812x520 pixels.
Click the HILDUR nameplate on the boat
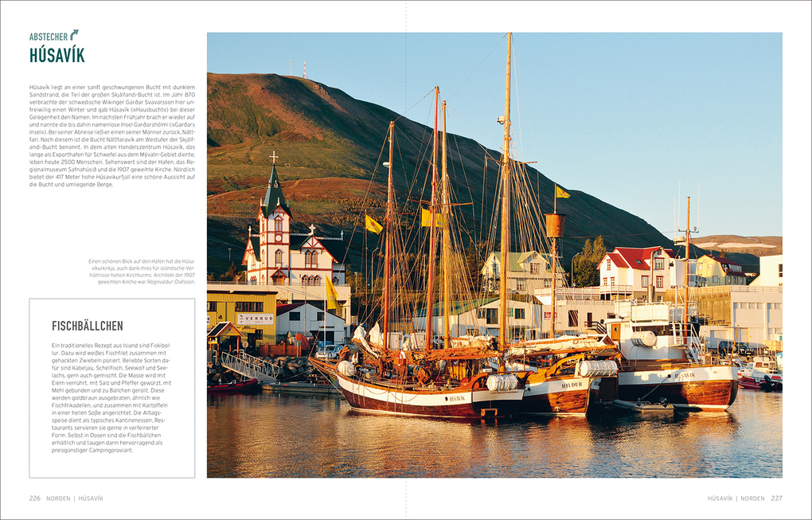point(572,385)
